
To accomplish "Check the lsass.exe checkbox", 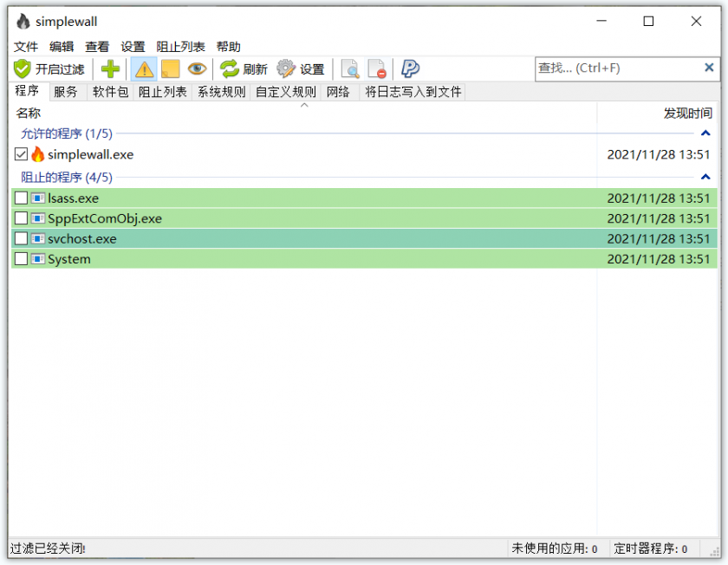I will [x=21, y=198].
